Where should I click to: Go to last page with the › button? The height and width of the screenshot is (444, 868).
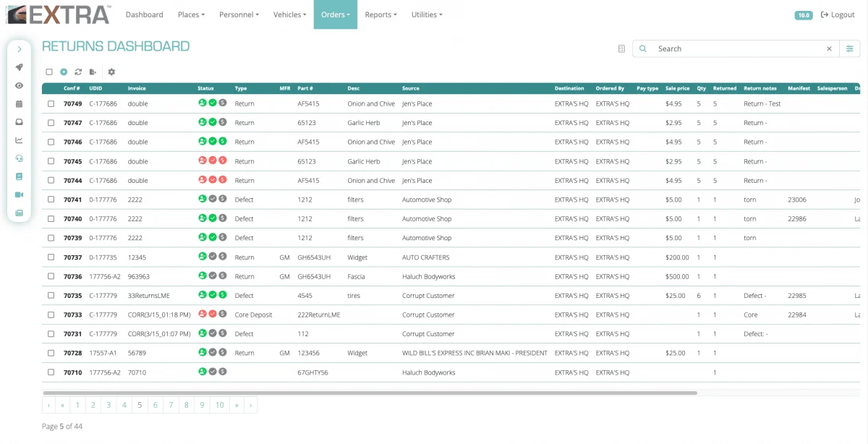[x=251, y=405]
